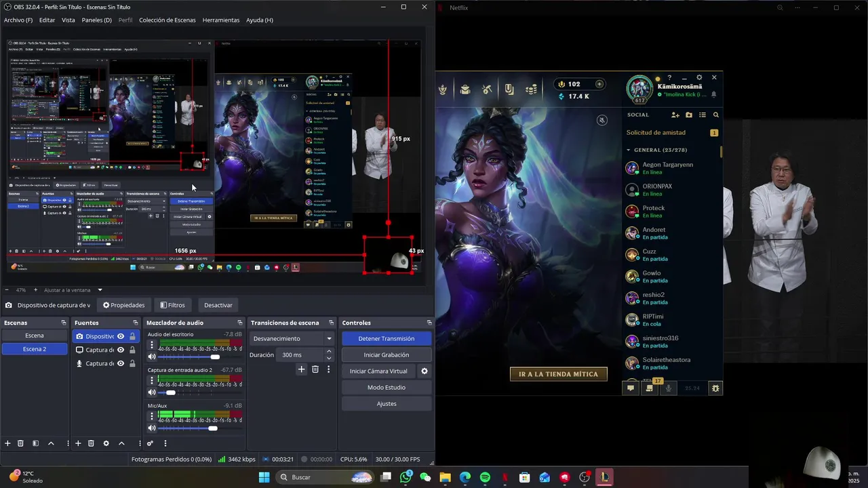The width and height of the screenshot is (868, 488).
Task: Open add friend icon in League social
Action: pos(675,115)
